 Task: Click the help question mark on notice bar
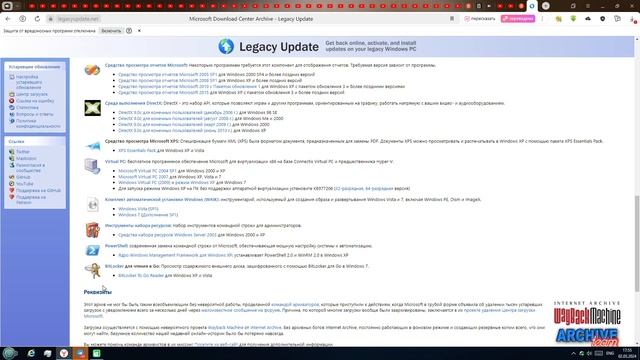click(129, 31)
